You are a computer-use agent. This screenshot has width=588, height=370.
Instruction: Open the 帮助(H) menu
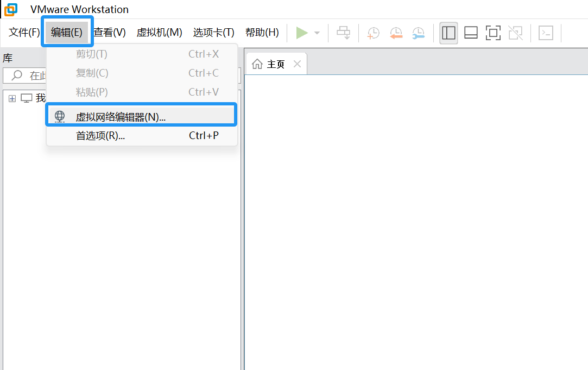click(262, 33)
